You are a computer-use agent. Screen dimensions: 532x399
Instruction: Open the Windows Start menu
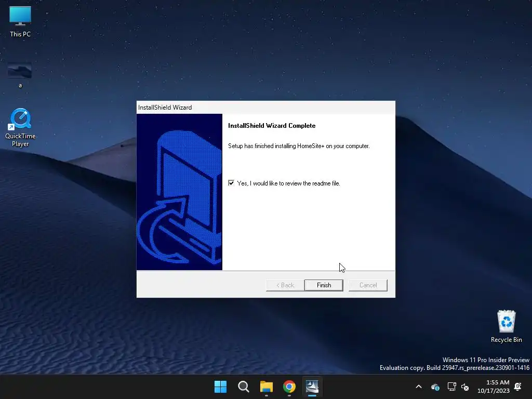220,387
